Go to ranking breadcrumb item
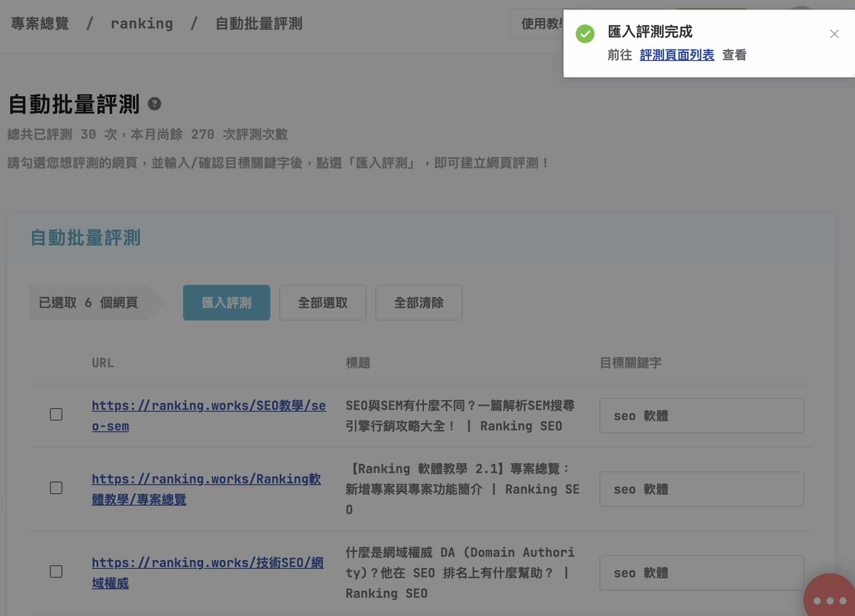 tap(142, 23)
